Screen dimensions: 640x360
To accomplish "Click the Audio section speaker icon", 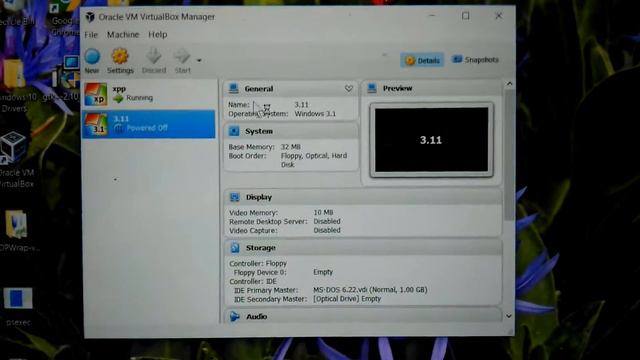I will [x=235, y=316].
